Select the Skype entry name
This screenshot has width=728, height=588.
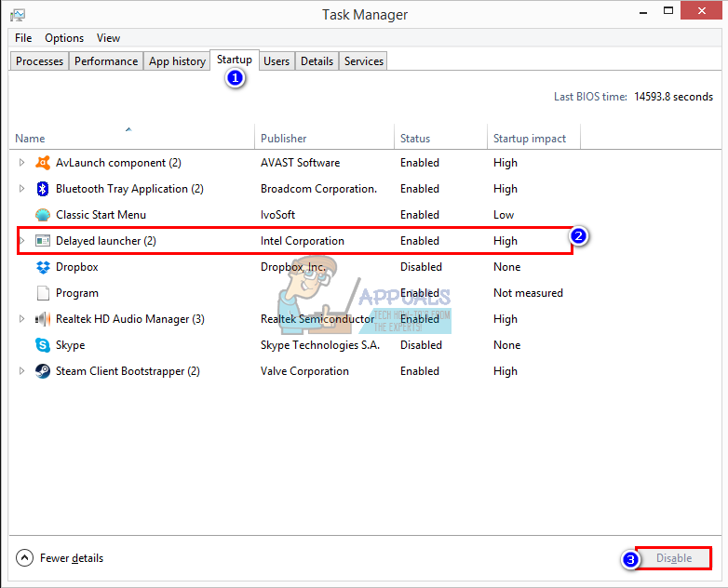click(70, 345)
